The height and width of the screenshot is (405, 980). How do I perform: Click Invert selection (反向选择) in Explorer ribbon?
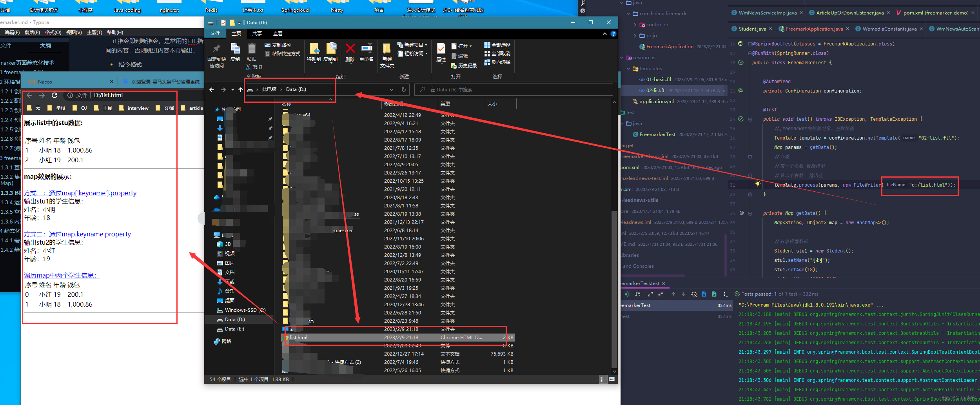coord(497,62)
